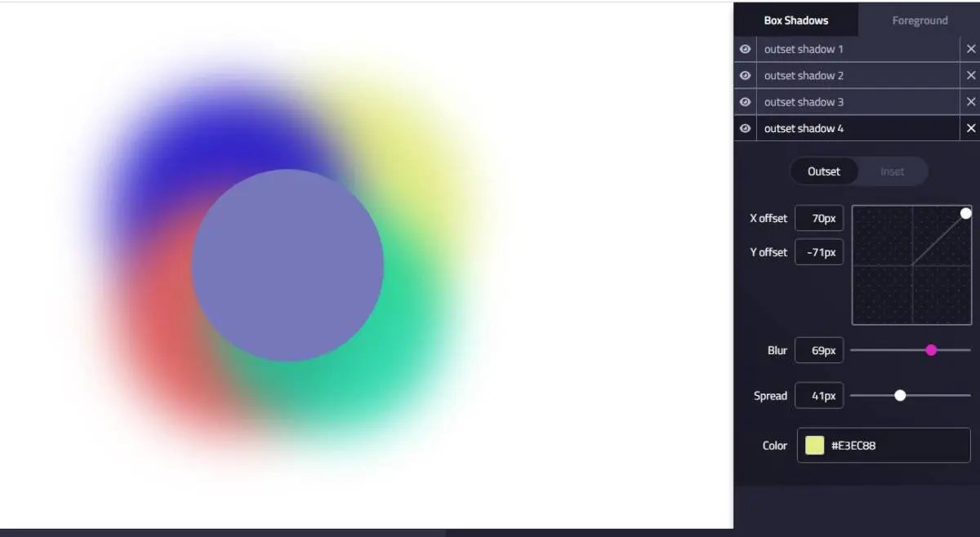Screen dimensions: 980x537
Task: Show outset shadow 4 using its eye icon
Action: point(744,128)
